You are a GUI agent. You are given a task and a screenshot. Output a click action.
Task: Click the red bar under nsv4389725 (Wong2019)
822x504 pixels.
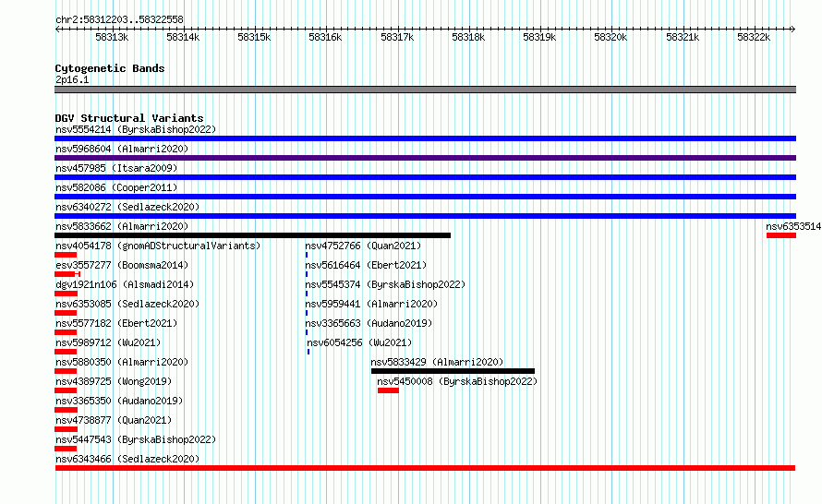coord(66,390)
